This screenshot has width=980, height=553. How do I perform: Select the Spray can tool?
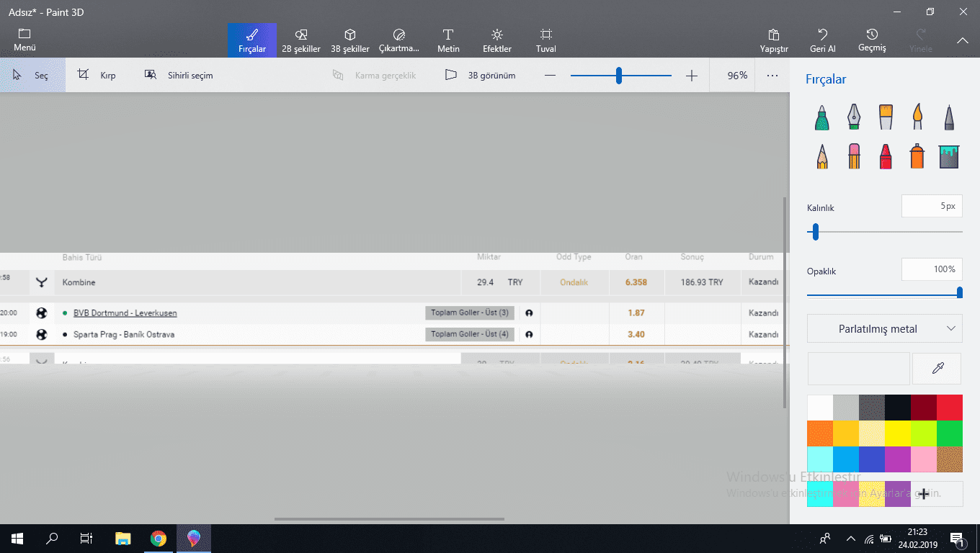pos(917,156)
